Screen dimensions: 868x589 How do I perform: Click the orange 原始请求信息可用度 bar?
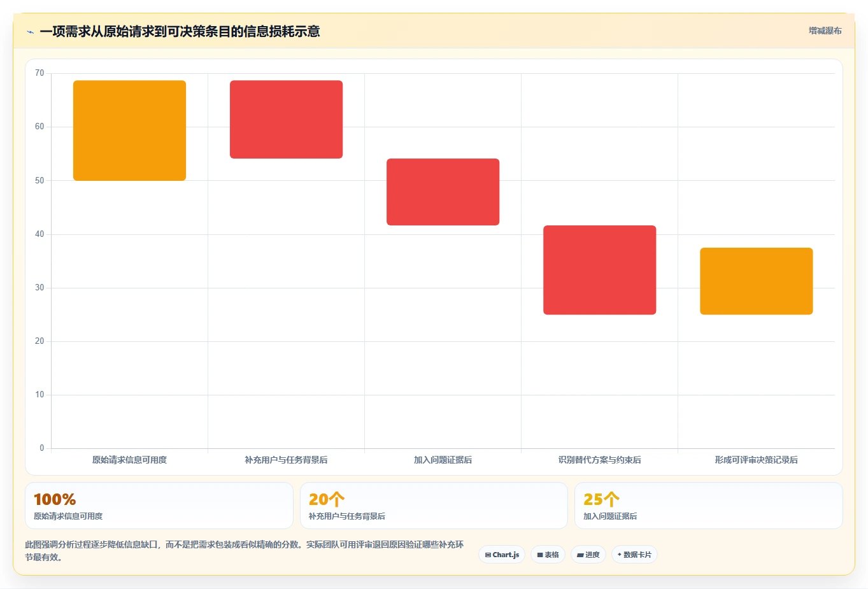point(129,131)
